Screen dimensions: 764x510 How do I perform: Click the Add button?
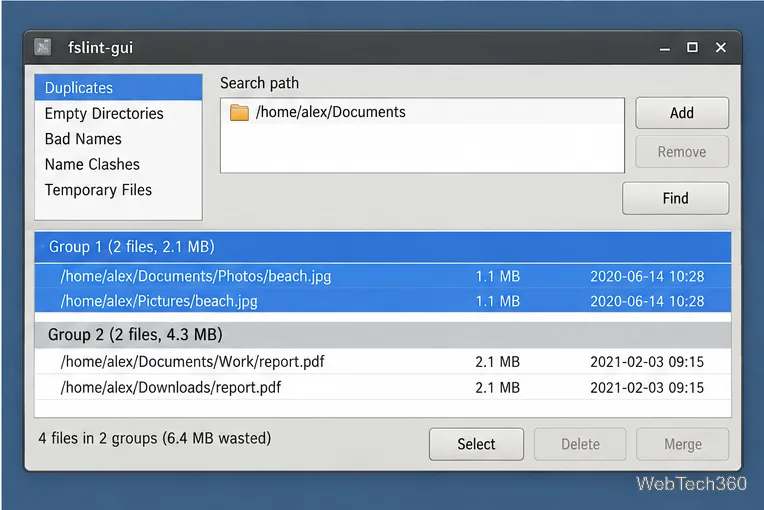[x=682, y=113]
